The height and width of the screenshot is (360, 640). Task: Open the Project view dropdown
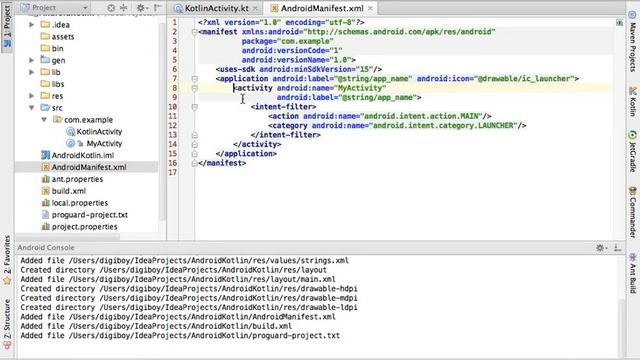53,7
